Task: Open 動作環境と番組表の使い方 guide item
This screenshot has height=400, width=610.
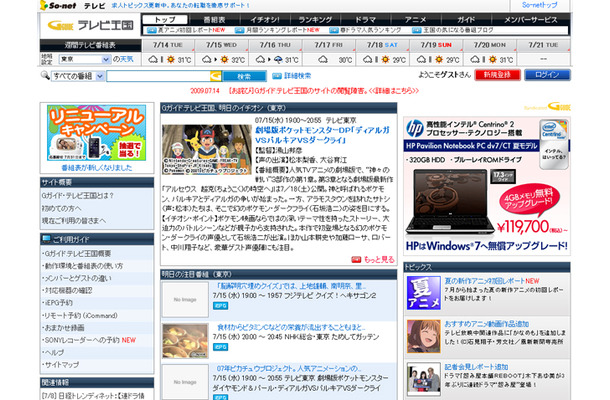Action: coord(83,266)
